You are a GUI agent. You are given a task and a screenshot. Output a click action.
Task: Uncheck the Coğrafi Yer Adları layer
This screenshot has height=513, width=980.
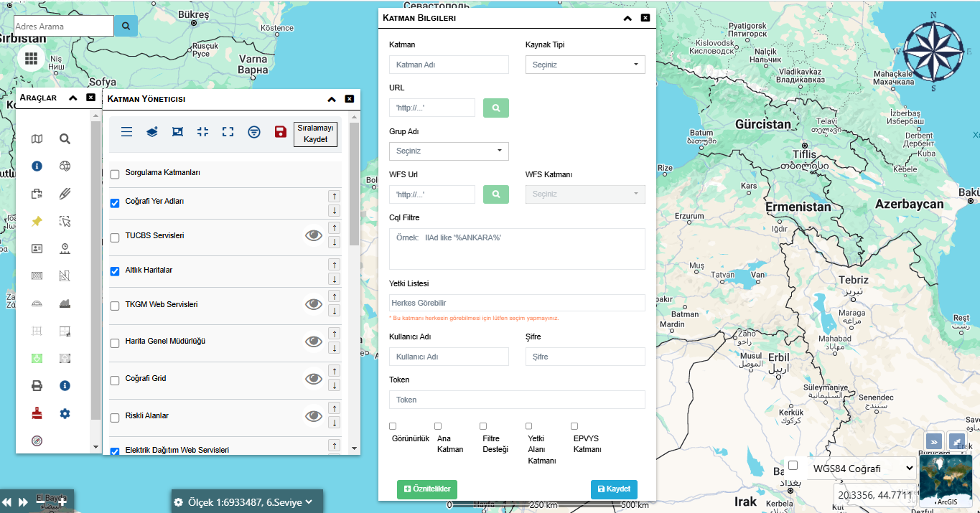coord(115,203)
